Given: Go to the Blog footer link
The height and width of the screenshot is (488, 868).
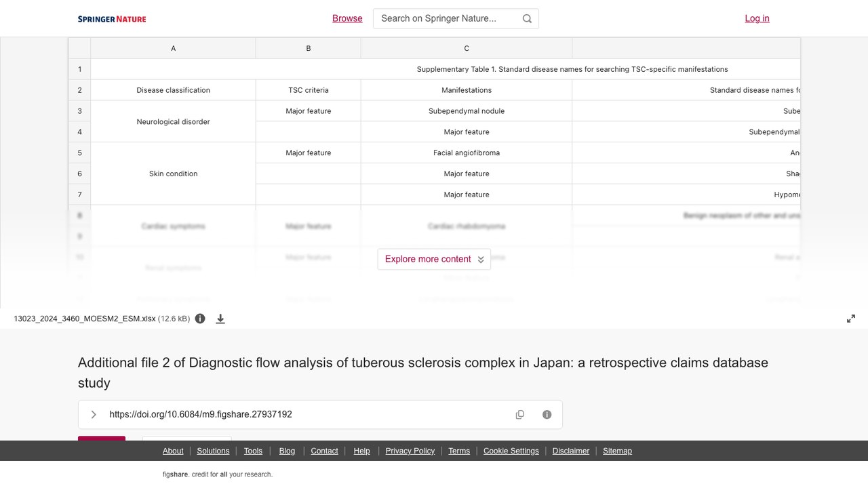Looking at the screenshot, I should click(x=287, y=451).
